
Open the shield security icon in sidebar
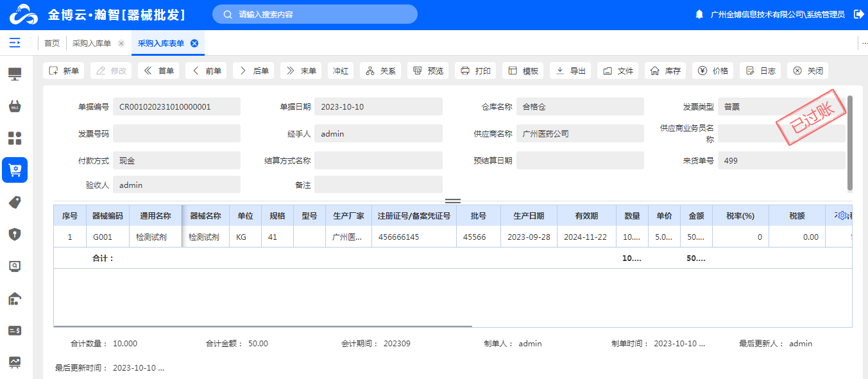click(15, 235)
